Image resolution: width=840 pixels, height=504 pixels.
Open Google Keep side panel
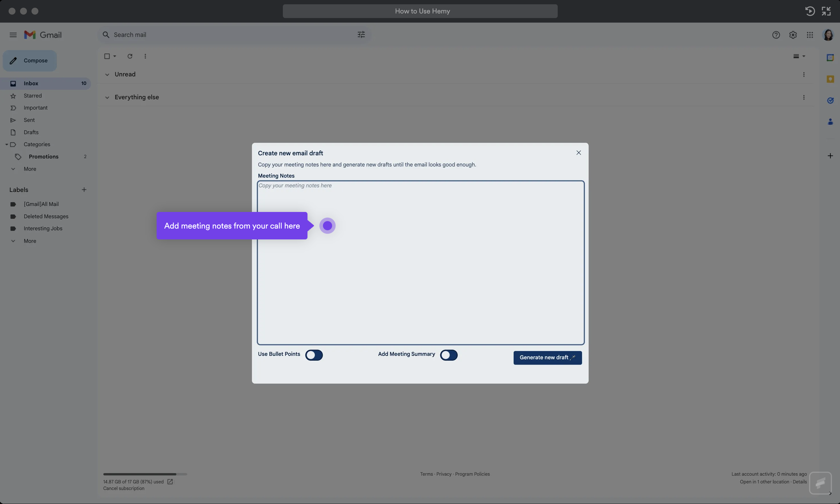pyautogui.click(x=830, y=79)
